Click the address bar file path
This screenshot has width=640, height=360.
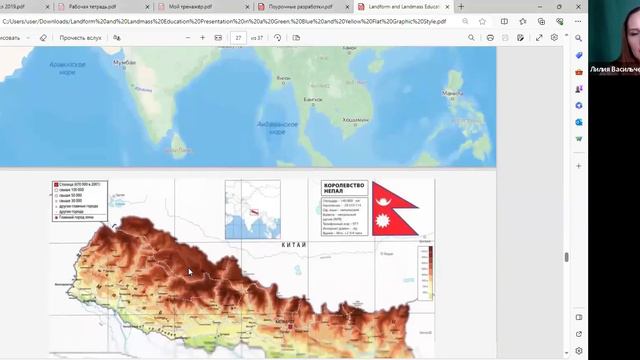click(x=224, y=21)
